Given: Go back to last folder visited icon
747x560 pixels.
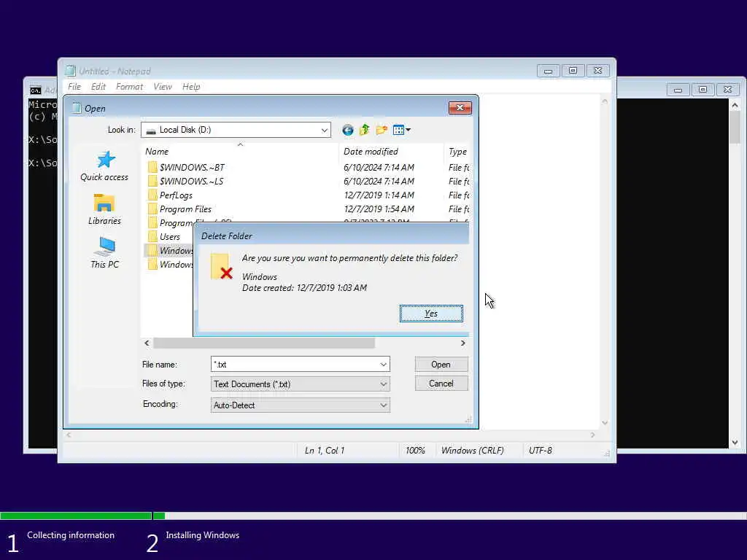Looking at the screenshot, I should 348,130.
